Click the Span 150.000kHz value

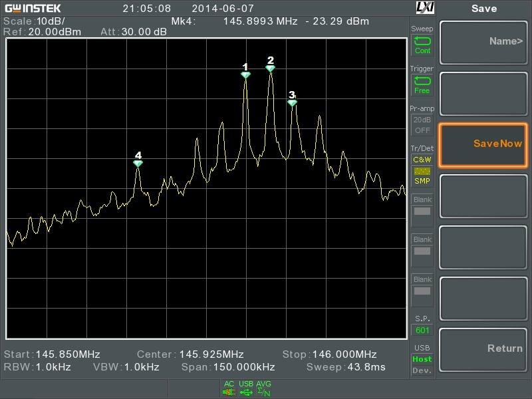point(243,367)
